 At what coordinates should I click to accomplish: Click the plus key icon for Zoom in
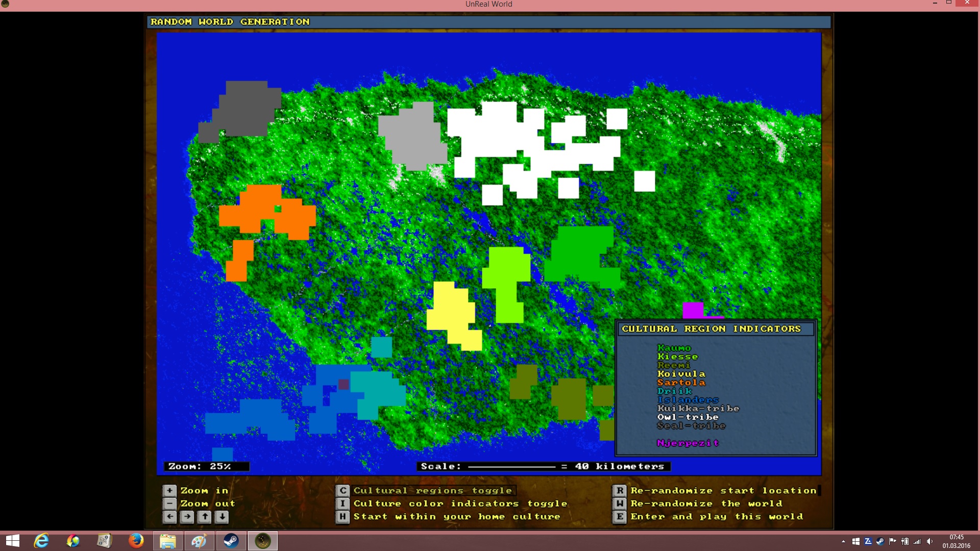point(169,491)
